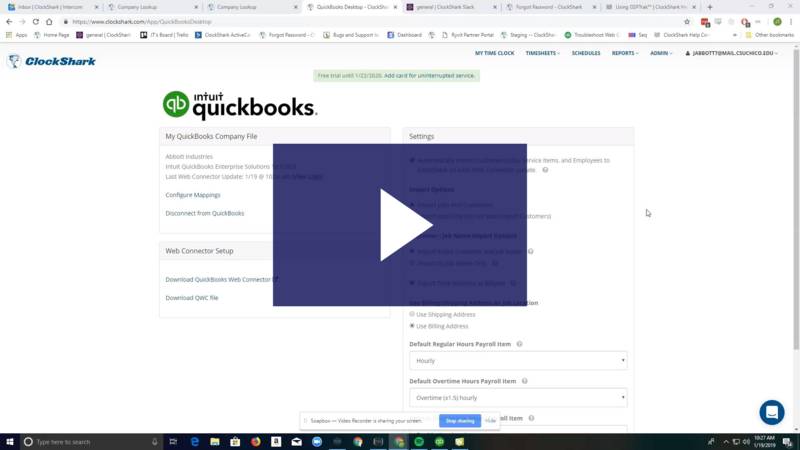Click the page vertical scrollbar

pyautogui.click(x=796, y=199)
